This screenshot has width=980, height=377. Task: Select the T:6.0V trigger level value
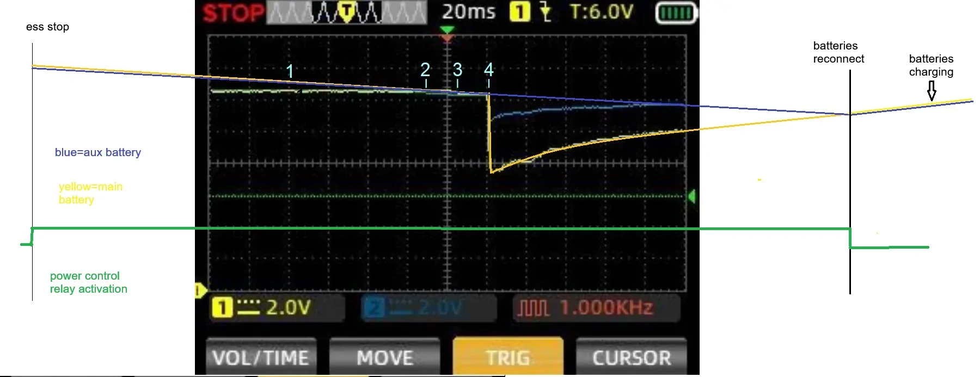(602, 11)
